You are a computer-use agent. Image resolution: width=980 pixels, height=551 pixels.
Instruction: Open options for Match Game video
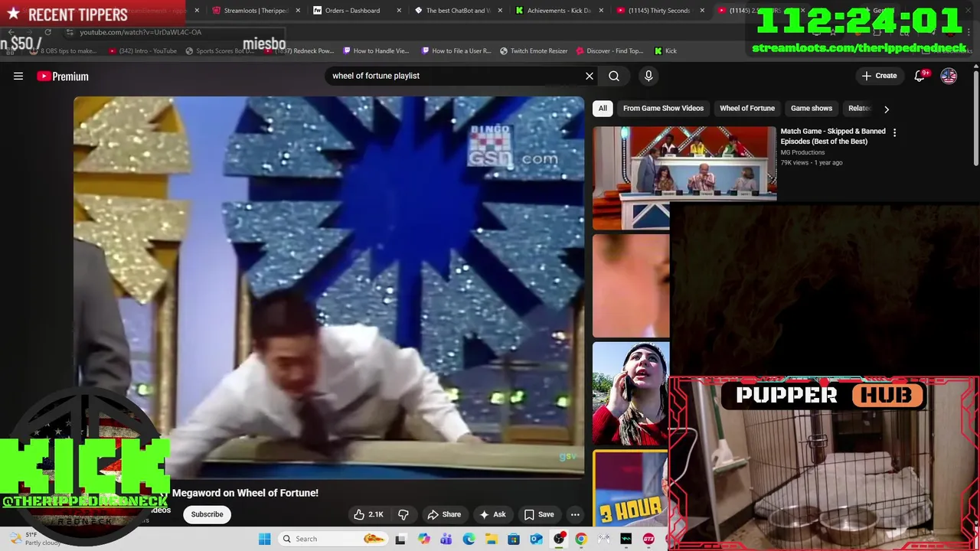pos(894,132)
